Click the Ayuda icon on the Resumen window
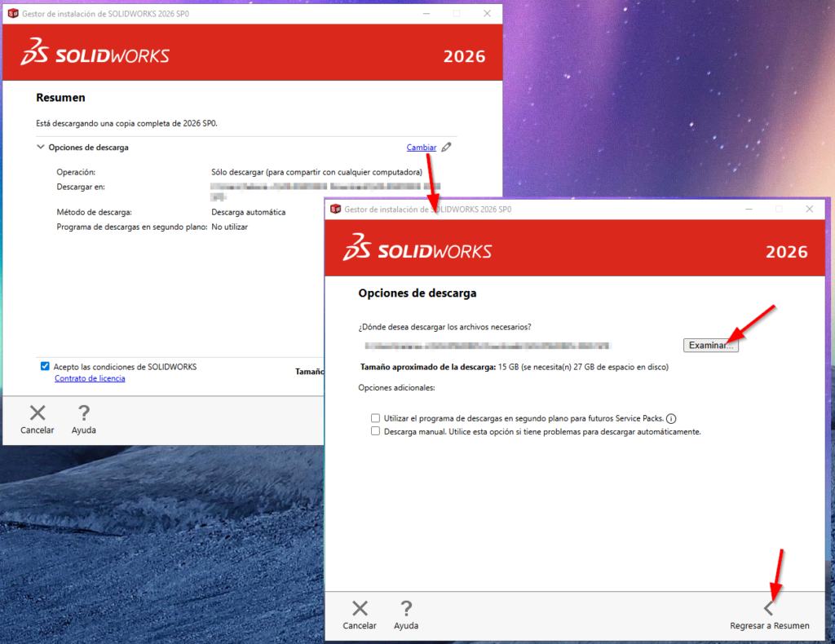Viewport: 835px width, 644px height. (x=82, y=412)
